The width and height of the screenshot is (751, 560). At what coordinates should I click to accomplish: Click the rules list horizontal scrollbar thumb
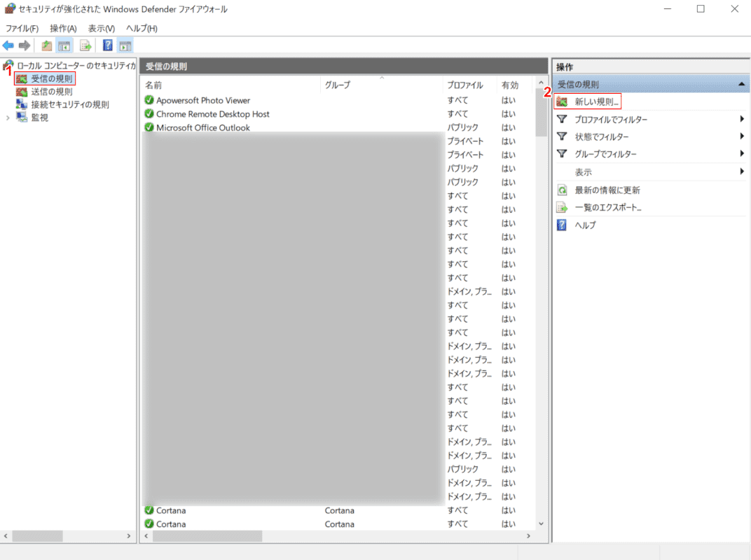pyautogui.click(x=207, y=536)
